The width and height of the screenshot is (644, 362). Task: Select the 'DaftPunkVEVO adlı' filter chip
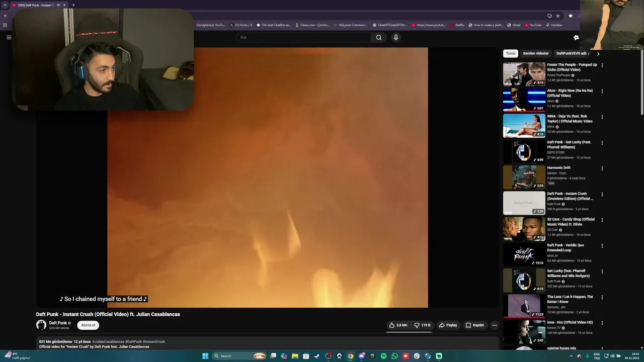pos(573,53)
